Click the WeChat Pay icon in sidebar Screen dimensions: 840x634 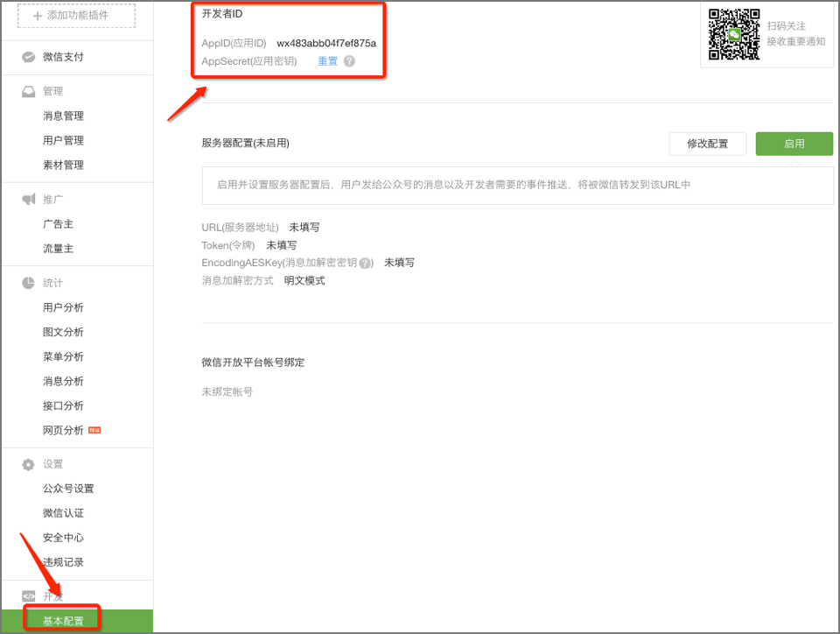[29, 57]
